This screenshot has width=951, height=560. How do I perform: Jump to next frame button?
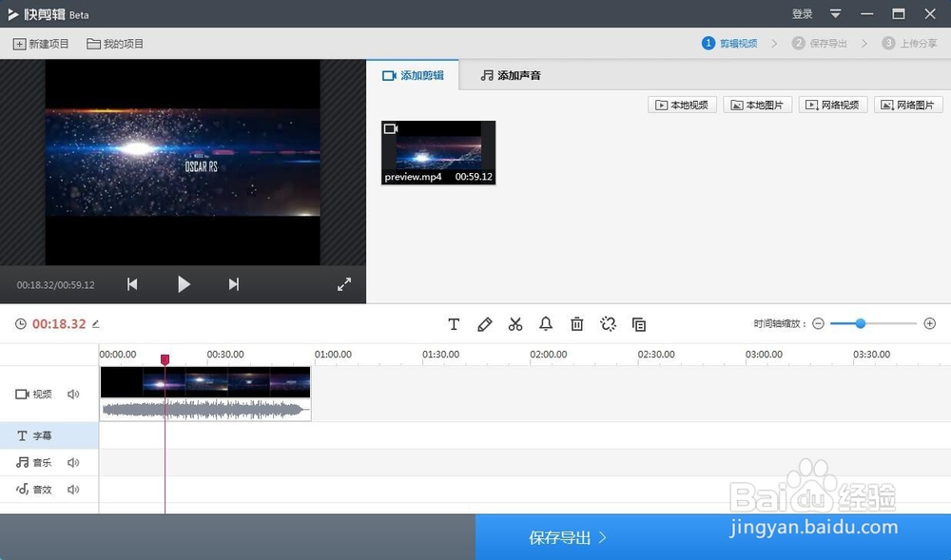pyautogui.click(x=234, y=284)
